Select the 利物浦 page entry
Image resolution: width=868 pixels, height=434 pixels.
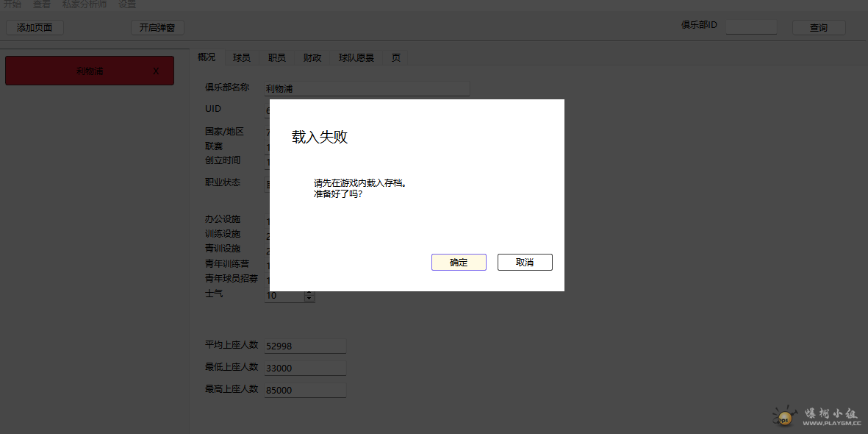click(x=90, y=71)
